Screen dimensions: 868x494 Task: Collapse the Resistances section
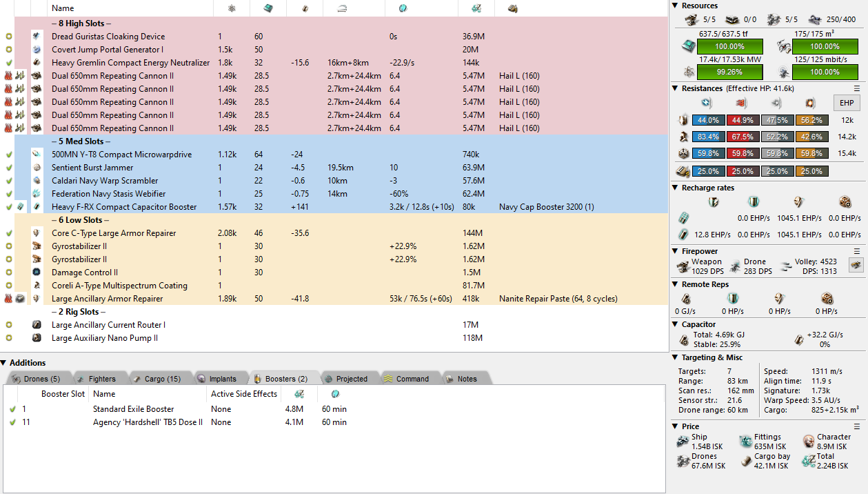pos(676,88)
